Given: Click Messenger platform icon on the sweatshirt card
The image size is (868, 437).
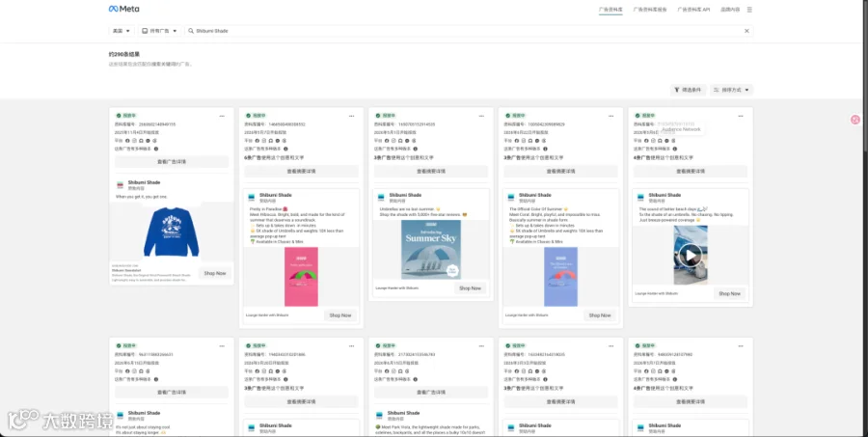Looking at the screenshot, I should tap(148, 141).
